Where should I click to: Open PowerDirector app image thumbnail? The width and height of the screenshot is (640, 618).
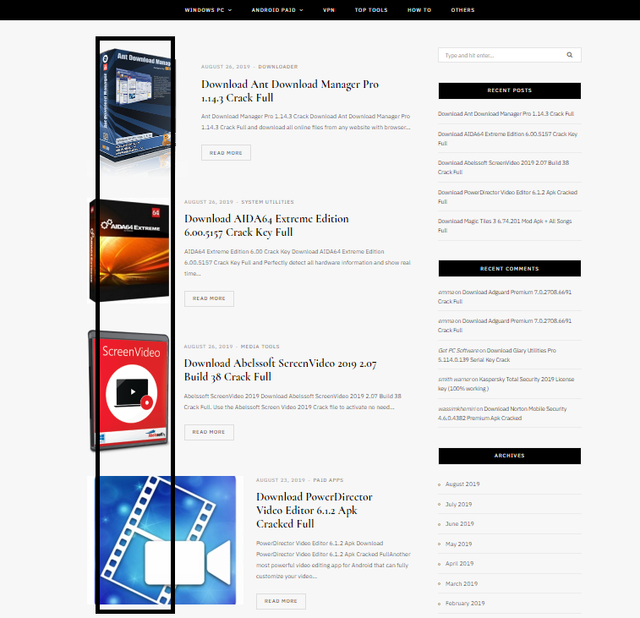pyautogui.click(x=165, y=540)
